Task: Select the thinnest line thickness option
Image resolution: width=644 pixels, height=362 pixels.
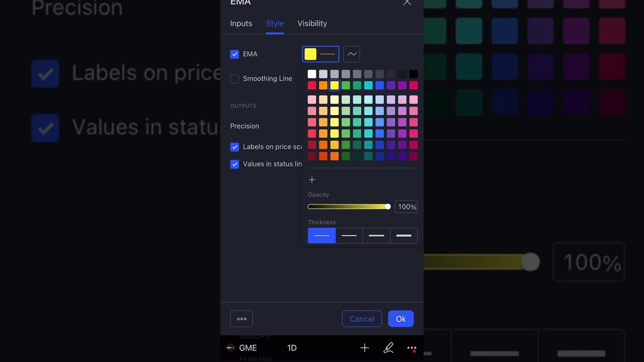Action: point(321,235)
